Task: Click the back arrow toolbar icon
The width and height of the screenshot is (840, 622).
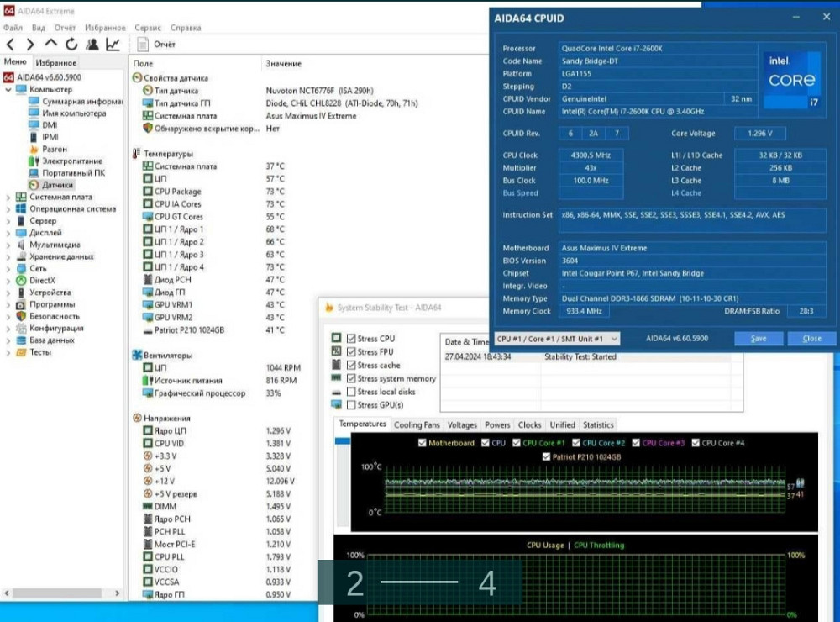Action: pyautogui.click(x=11, y=45)
